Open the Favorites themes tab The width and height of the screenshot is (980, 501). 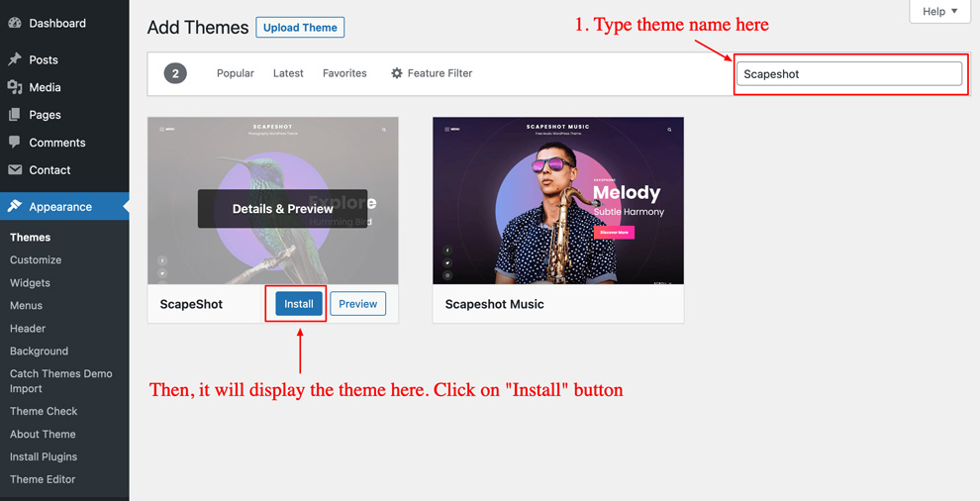344,73
